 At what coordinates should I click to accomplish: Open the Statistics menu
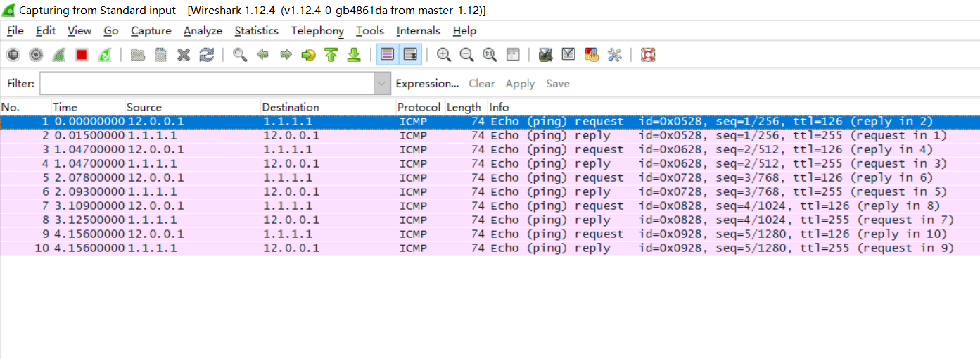coord(257,31)
